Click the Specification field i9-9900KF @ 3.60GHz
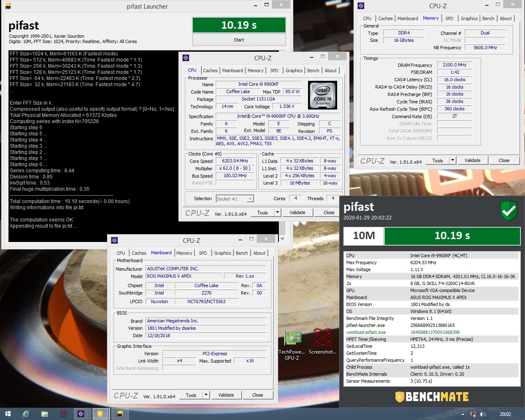Screen dimensions: 525x420 click(x=278, y=116)
